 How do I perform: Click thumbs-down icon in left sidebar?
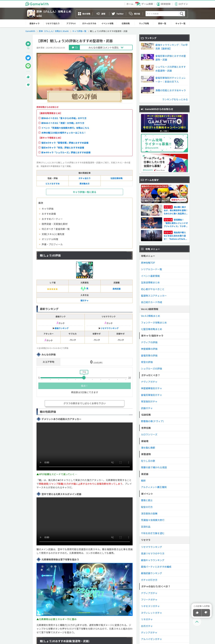(28, 85)
